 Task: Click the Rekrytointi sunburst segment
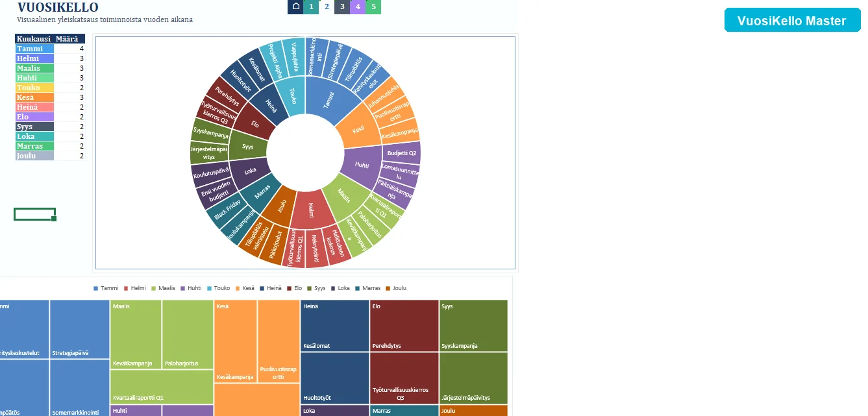[x=316, y=247]
